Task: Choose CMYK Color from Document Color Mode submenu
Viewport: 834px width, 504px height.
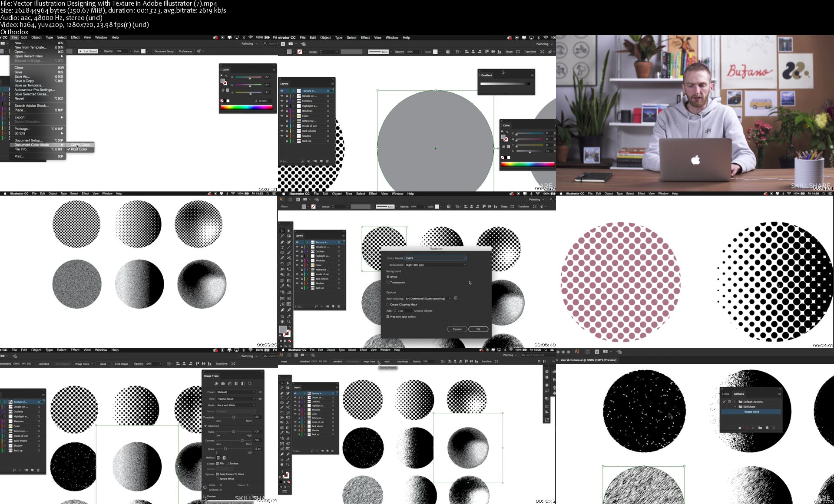Action: [x=81, y=145]
